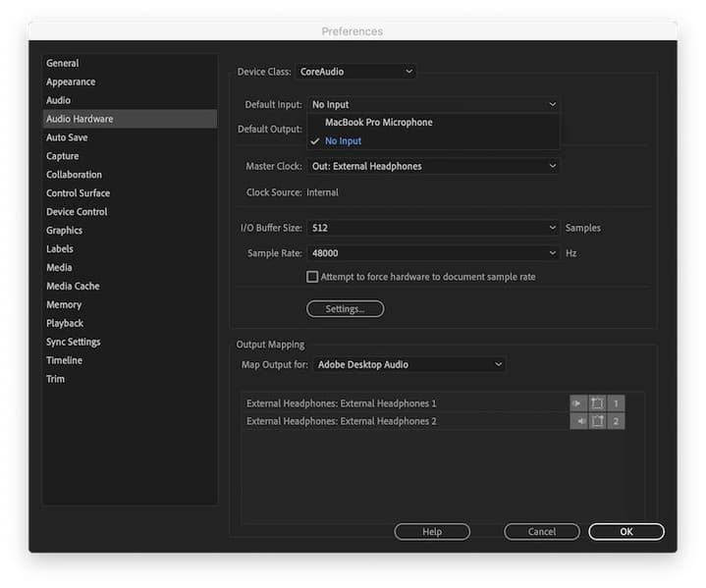Image resolution: width=706 pixels, height=588 pixels.
Task: Click channel number 1 icon
Action: pyautogui.click(x=616, y=403)
